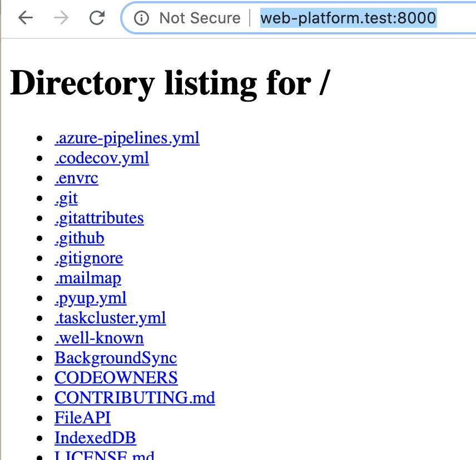
Task: Open the .azure-pipelines.yml file
Action: click(x=127, y=138)
